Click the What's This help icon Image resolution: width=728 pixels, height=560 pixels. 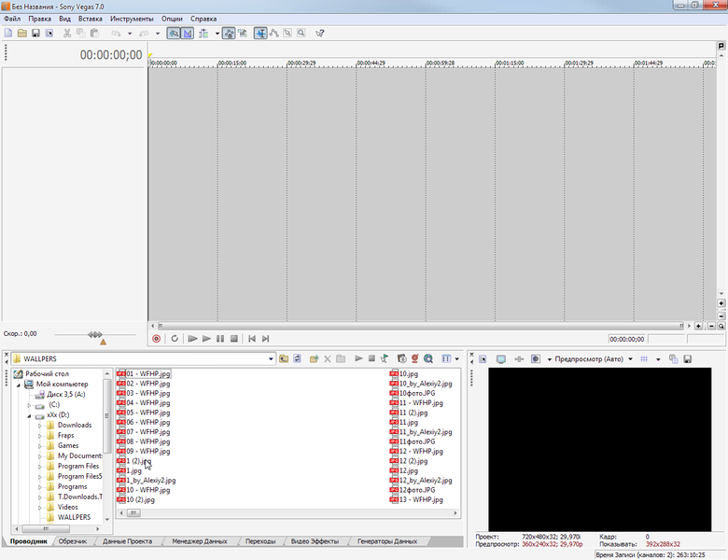click(x=320, y=34)
